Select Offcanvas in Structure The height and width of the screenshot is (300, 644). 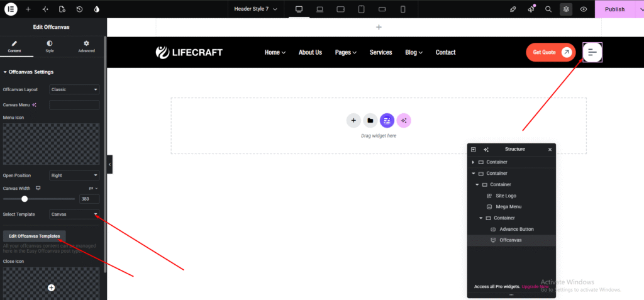pyautogui.click(x=511, y=240)
